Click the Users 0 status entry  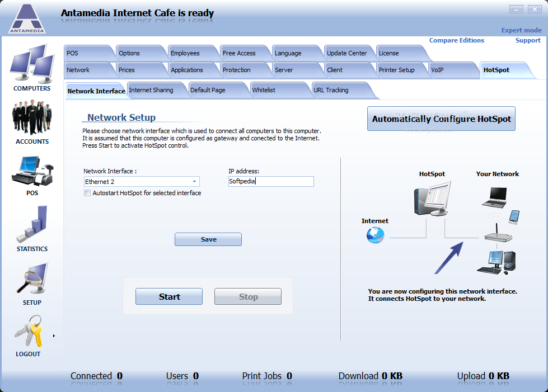182,376
